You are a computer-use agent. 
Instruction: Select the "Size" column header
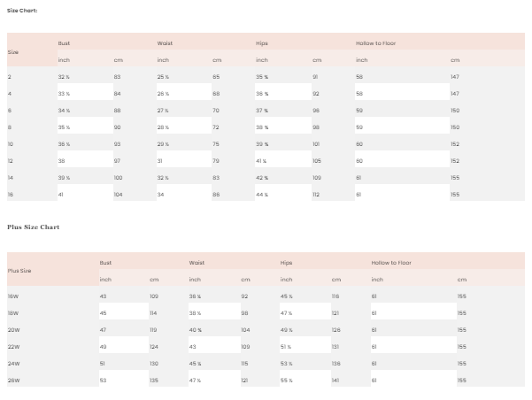pos(12,51)
